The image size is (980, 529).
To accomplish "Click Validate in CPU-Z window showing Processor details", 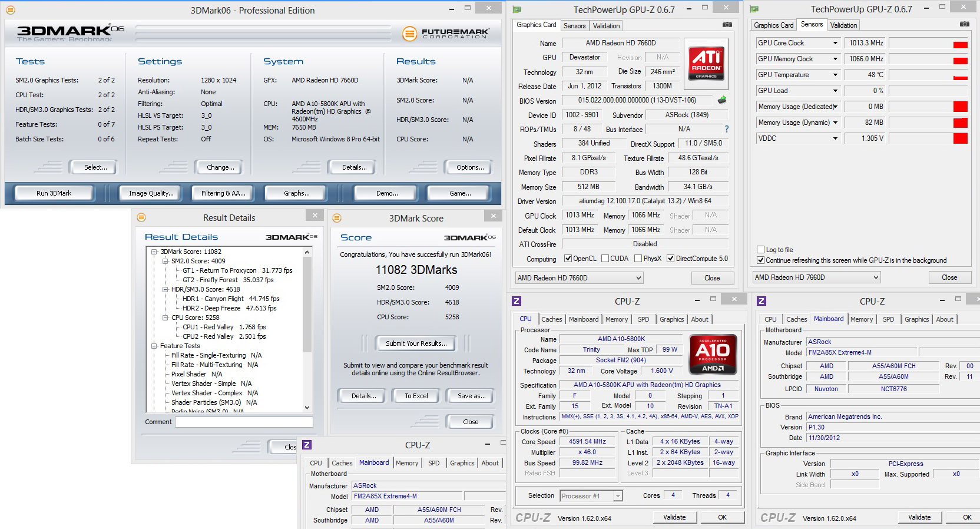I will (674, 517).
